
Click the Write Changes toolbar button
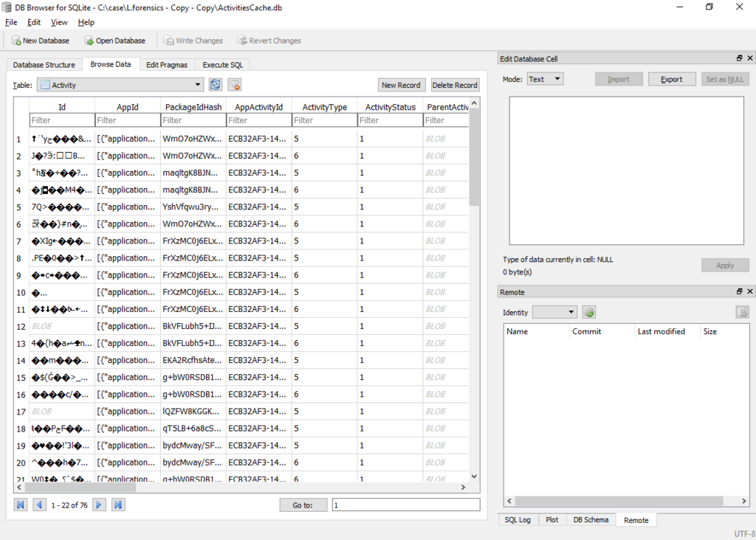point(193,41)
